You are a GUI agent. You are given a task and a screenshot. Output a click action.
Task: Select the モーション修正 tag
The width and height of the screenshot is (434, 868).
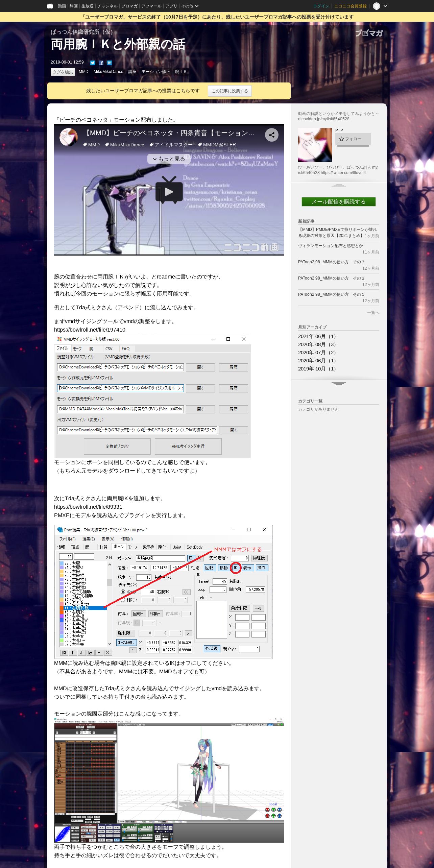click(x=156, y=72)
